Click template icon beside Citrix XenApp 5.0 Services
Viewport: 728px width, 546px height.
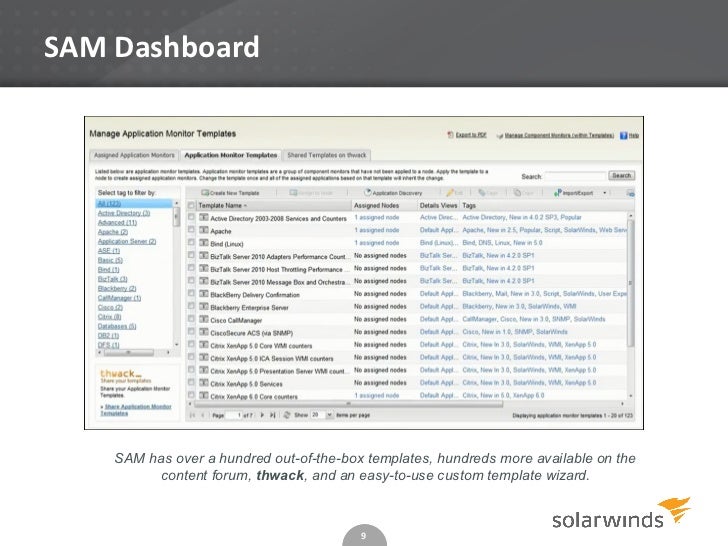pos(203,383)
